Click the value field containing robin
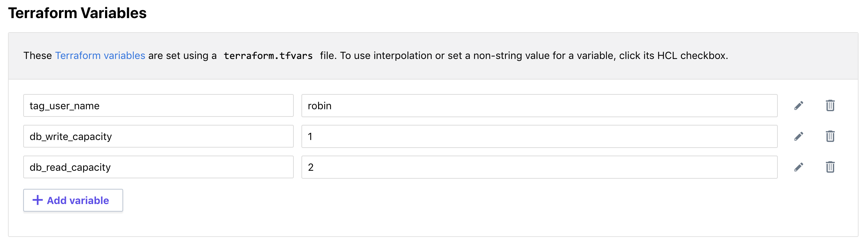868x246 pixels. pyautogui.click(x=539, y=106)
